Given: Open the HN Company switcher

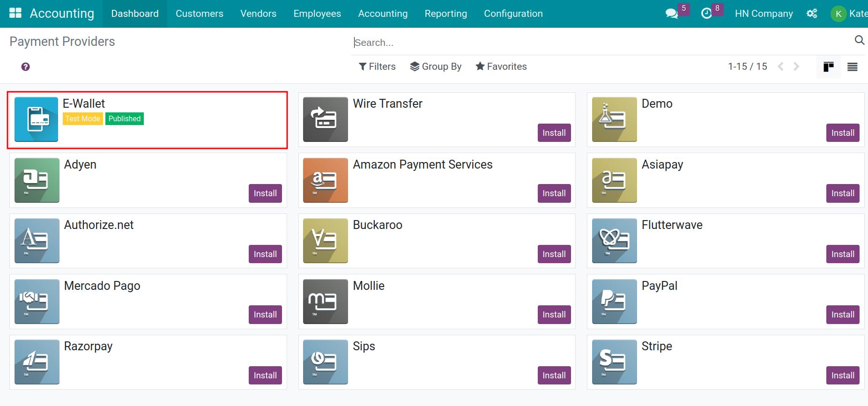Looking at the screenshot, I should (x=764, y=14).
